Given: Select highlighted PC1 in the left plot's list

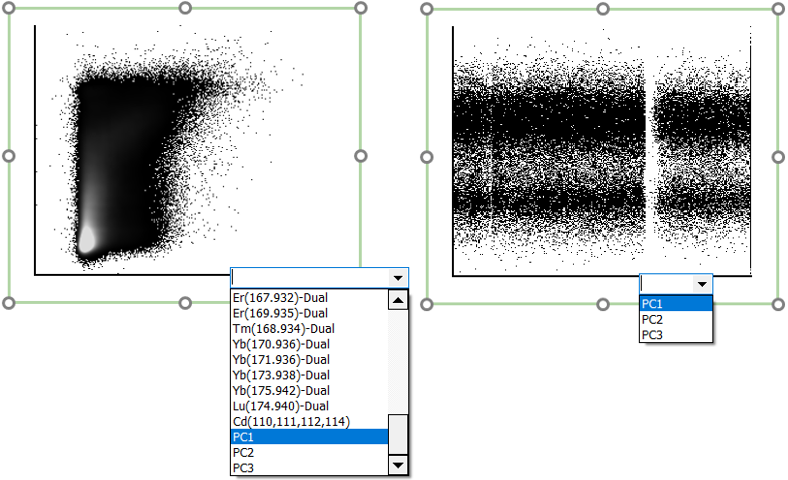Looking at the screenshot, I should (x=308, y=436).
